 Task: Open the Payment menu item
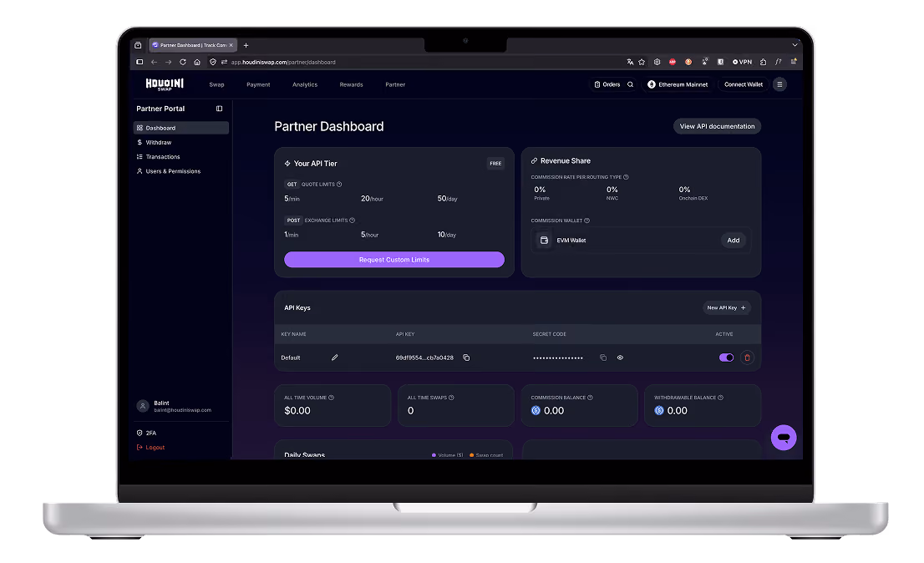click(x=258, y=85)
